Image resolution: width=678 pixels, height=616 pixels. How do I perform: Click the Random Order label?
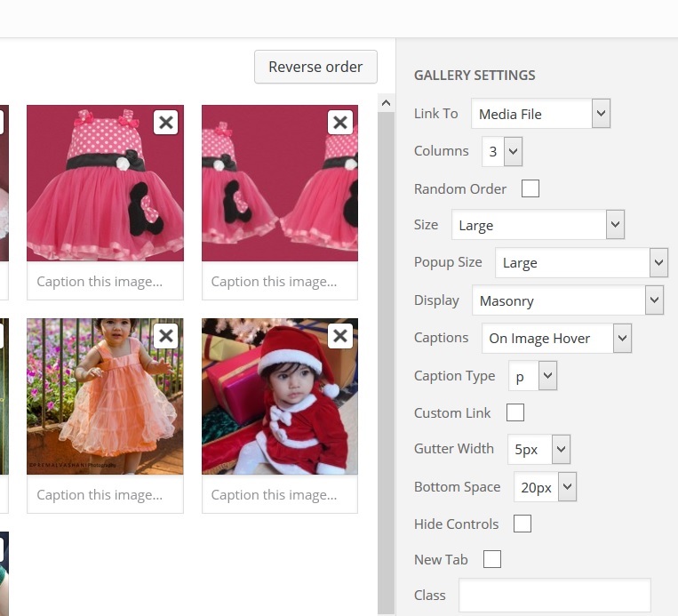click(460, 189)
